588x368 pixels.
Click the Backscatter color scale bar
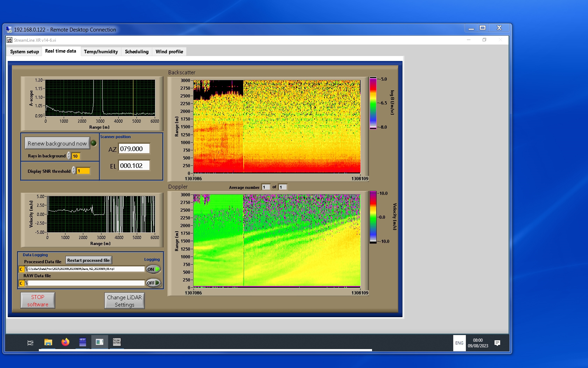point(373,103)
